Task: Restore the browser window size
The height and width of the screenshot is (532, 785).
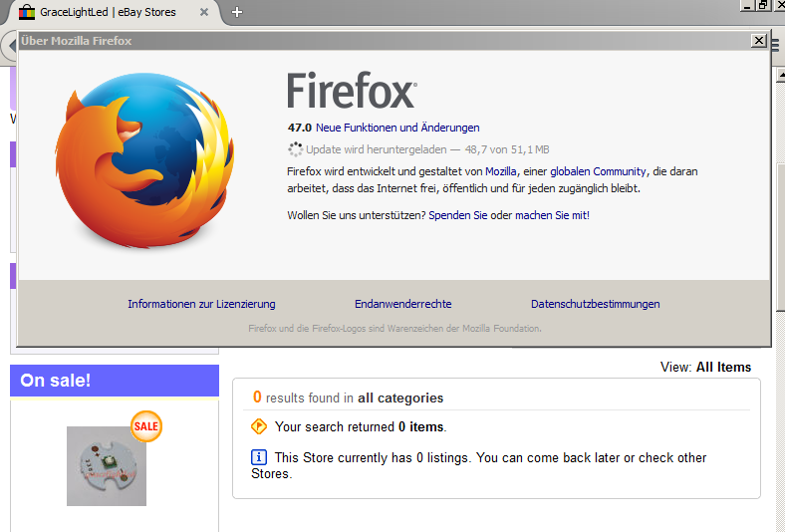Action: click(x=763, y=5)
